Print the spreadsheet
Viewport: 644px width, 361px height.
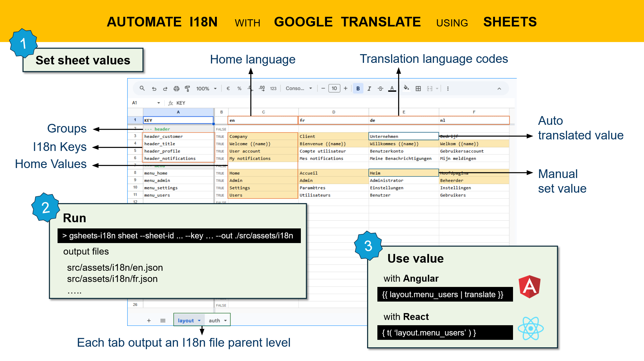176,89
